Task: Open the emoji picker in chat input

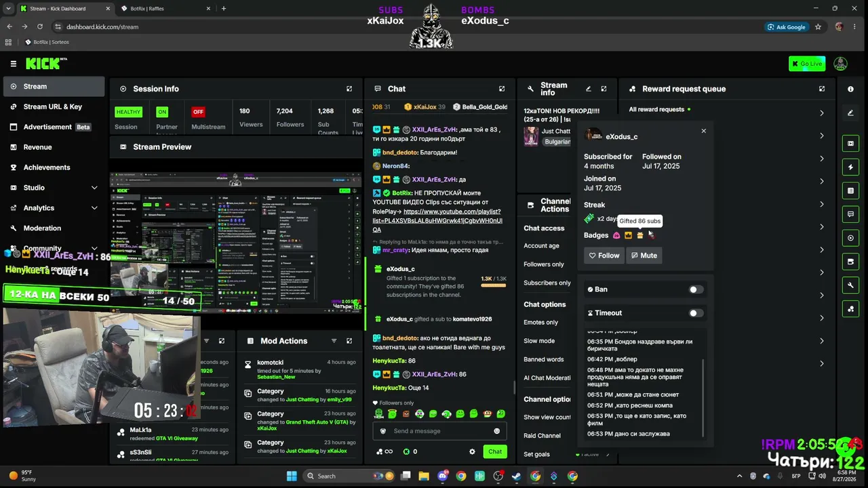Action: coord(496,431)
